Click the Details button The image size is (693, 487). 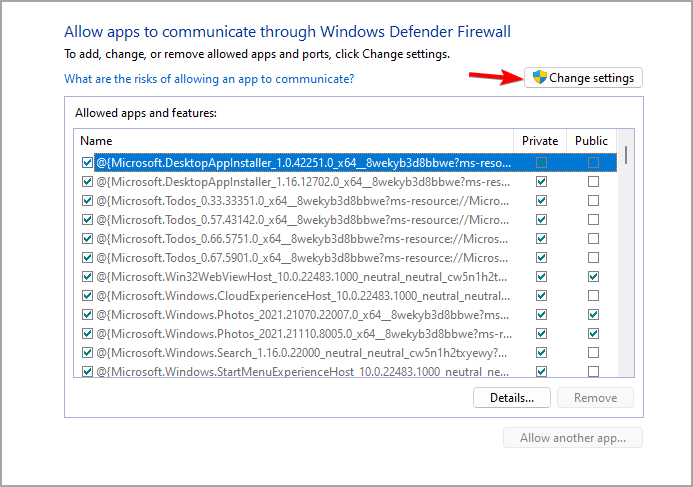click(512, 397)
